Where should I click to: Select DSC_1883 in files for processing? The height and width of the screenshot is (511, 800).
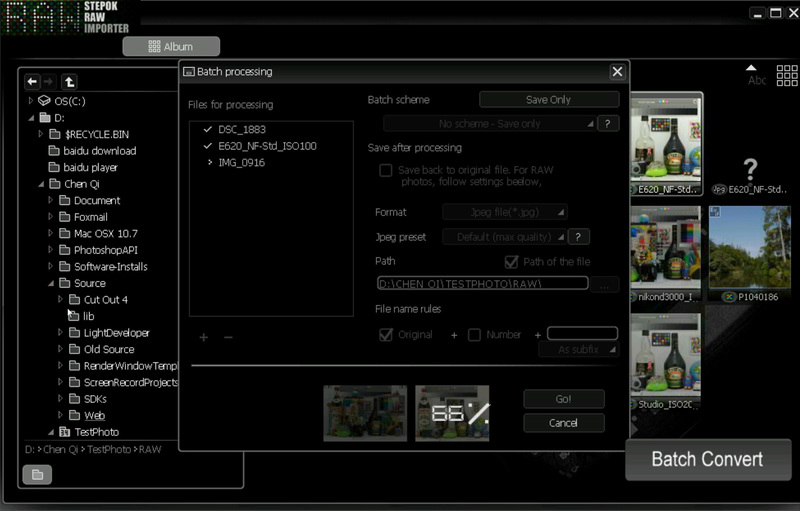point(242,130)
